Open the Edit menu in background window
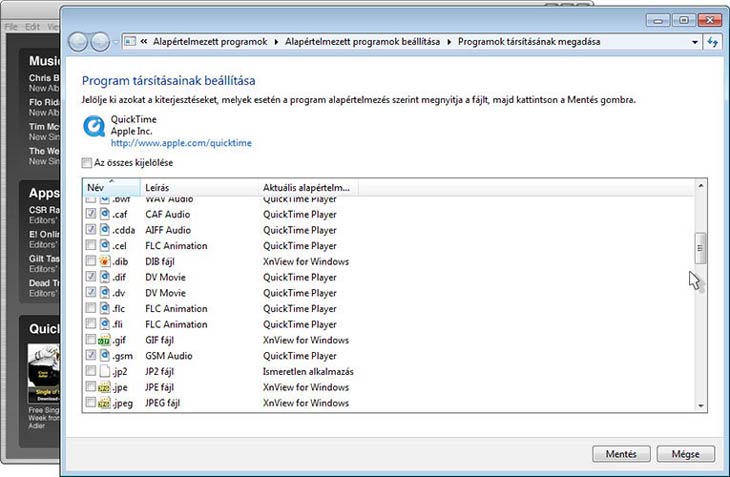This screenshot has height=477, width=730. pos(32,27)
